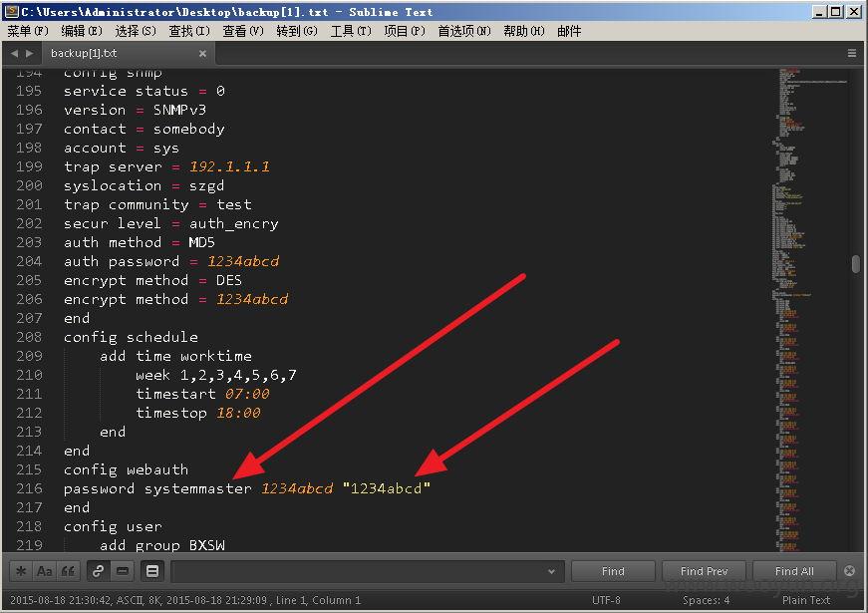Open the 工具(T) menu
Viewport: 868px width, 613px height.
351,31
